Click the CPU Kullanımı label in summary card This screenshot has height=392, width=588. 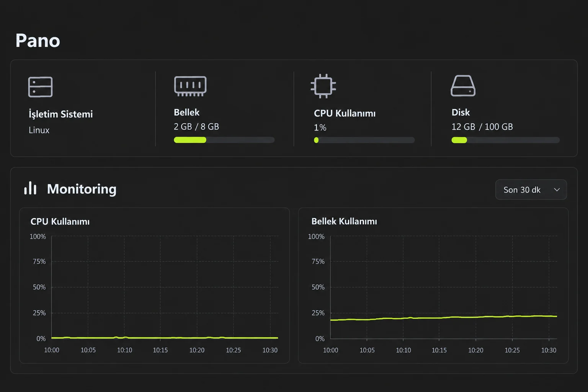345,113
